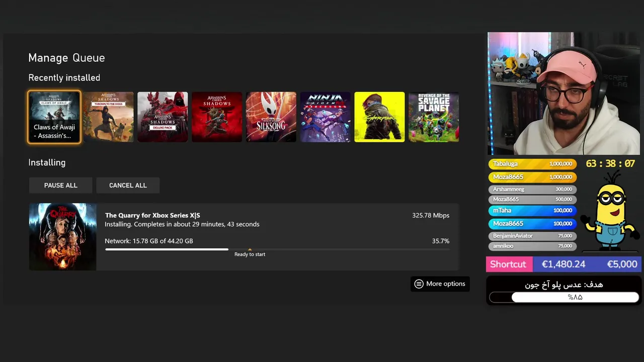
Task: Select the yellow Cyberpunk game tile
Action: (379, 117)
